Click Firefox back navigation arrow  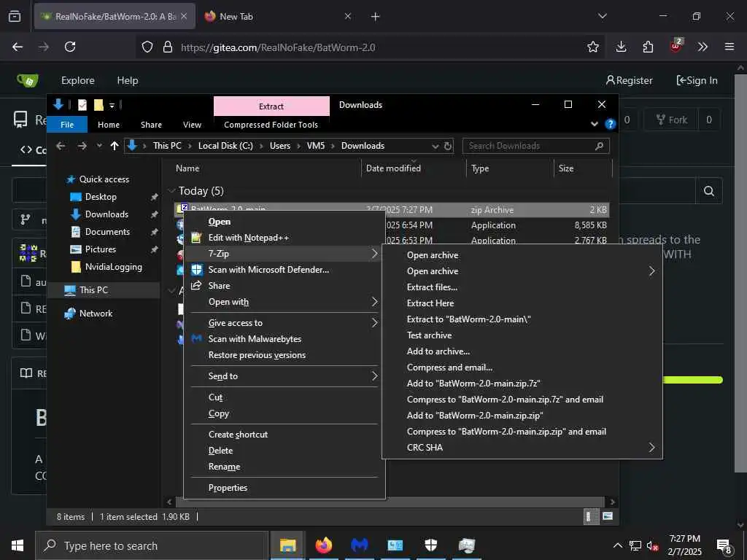pos(18,47)
